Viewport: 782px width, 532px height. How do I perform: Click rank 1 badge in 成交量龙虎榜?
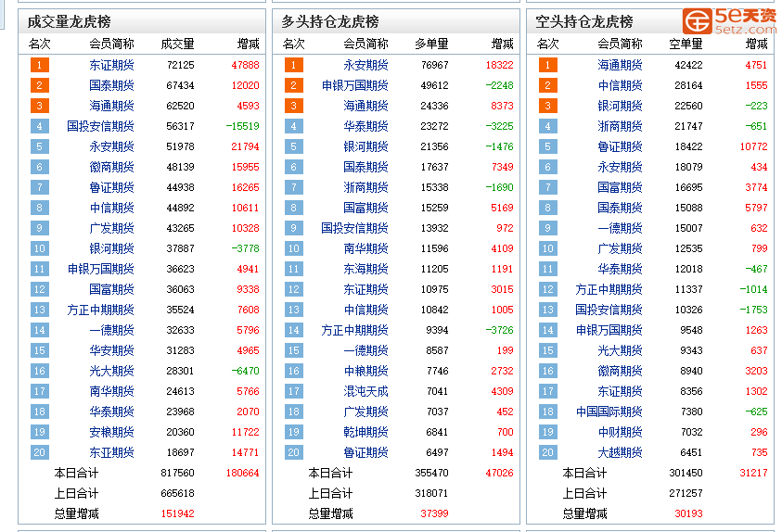[x=39, y=65]
